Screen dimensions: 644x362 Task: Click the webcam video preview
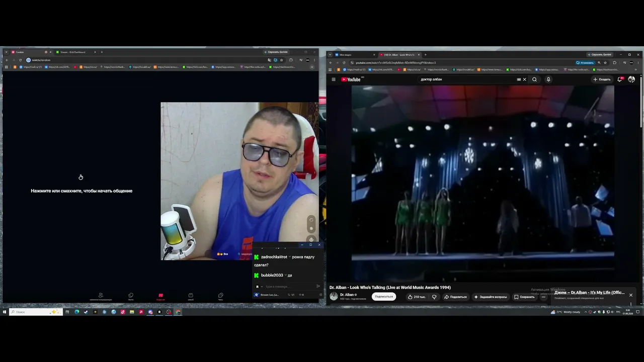(239, 181)
